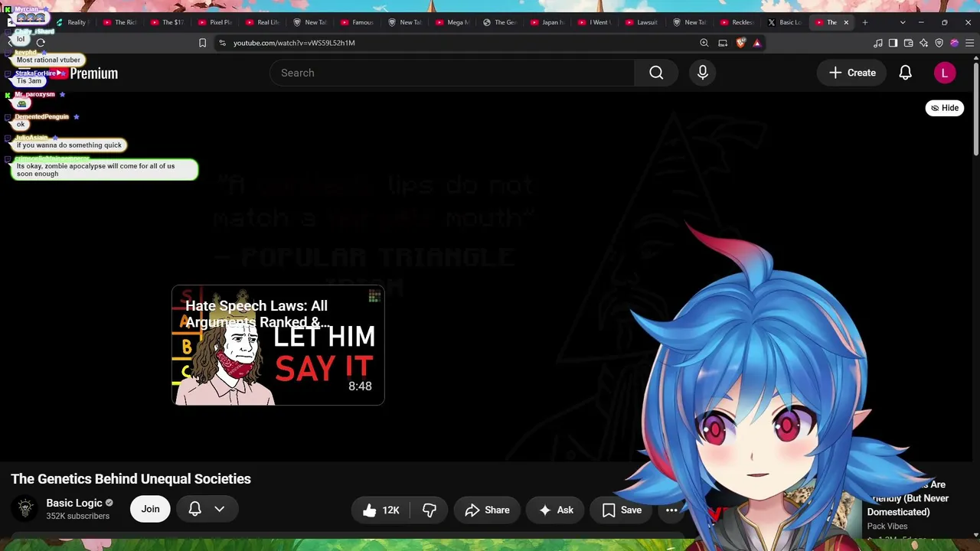Open Leo AI sparkle icon

click(923, 43)
